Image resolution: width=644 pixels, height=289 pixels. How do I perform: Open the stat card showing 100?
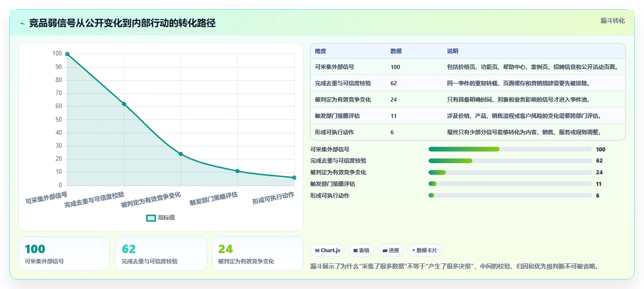(64, 254)
